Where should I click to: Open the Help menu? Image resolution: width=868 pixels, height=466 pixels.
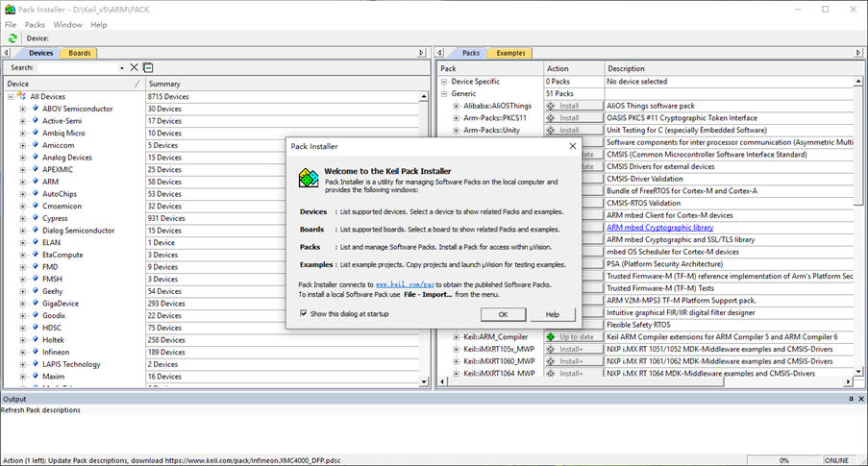(x=99, y=24)
